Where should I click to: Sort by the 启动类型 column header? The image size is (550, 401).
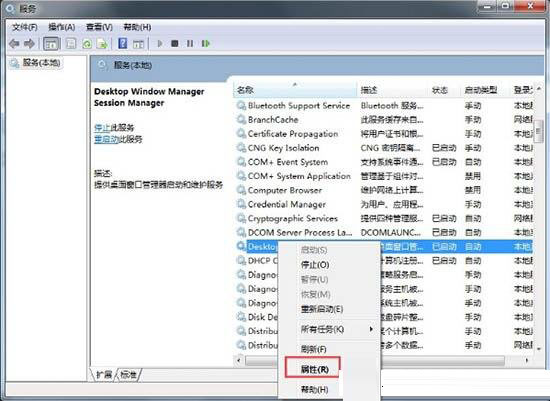click(485, 90)
